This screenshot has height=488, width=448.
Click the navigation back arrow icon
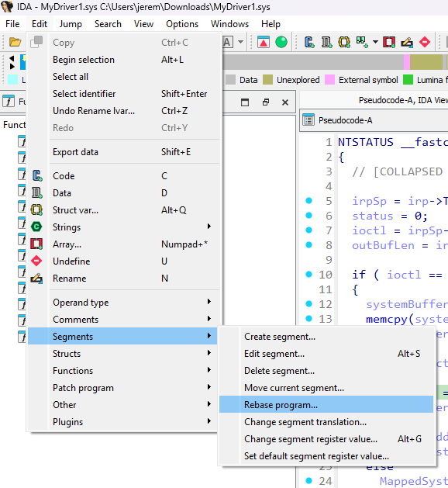pos(12,58)
